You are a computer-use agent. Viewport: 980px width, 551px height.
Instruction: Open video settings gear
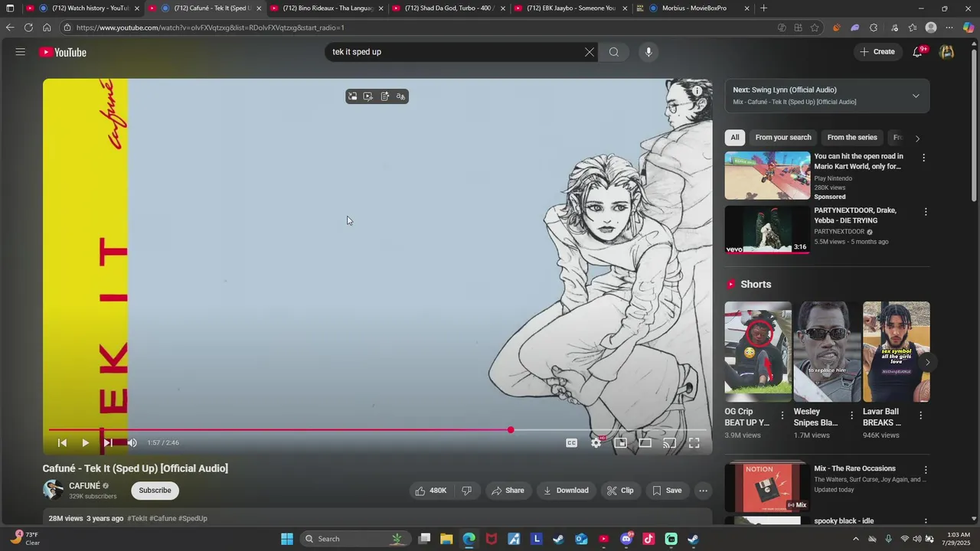(x=596, y=442)
